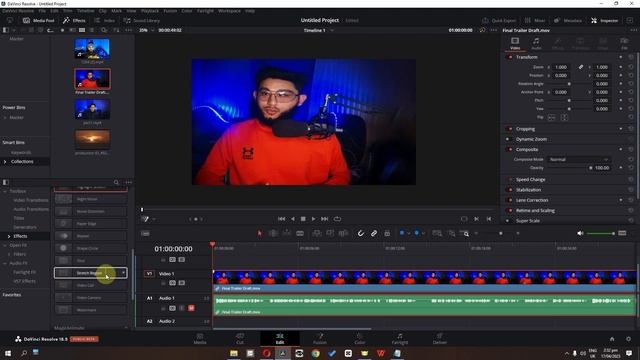Open effects panel three-dot options

[129, 182]
